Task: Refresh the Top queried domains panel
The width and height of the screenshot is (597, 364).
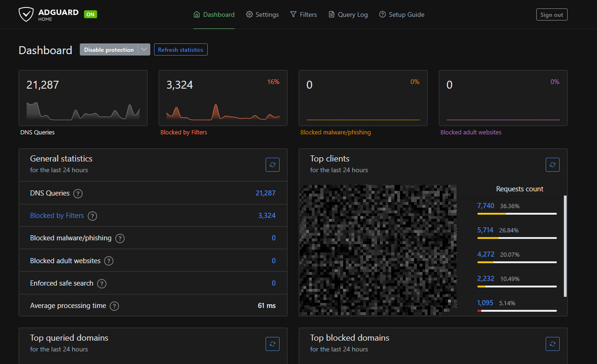Action: (273, 344)
